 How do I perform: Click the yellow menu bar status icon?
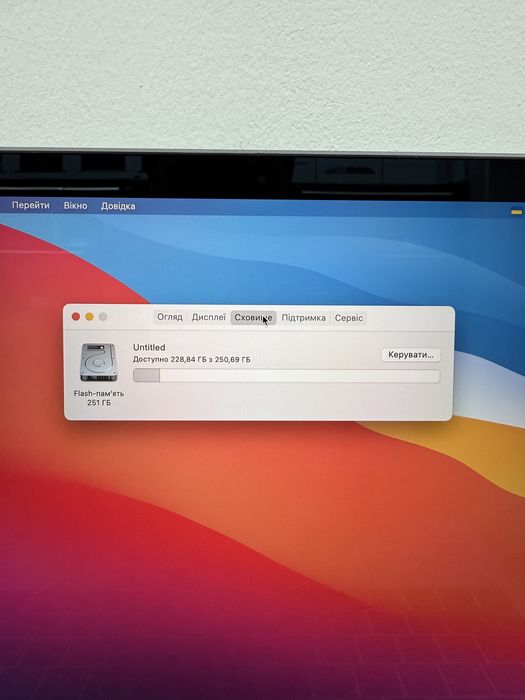tap(517, 212)
